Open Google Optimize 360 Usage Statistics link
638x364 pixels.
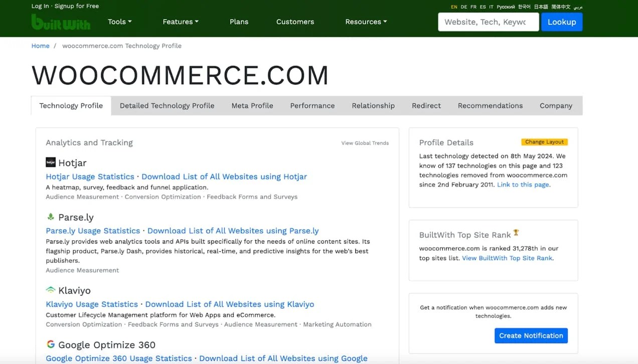click(119, 358)
